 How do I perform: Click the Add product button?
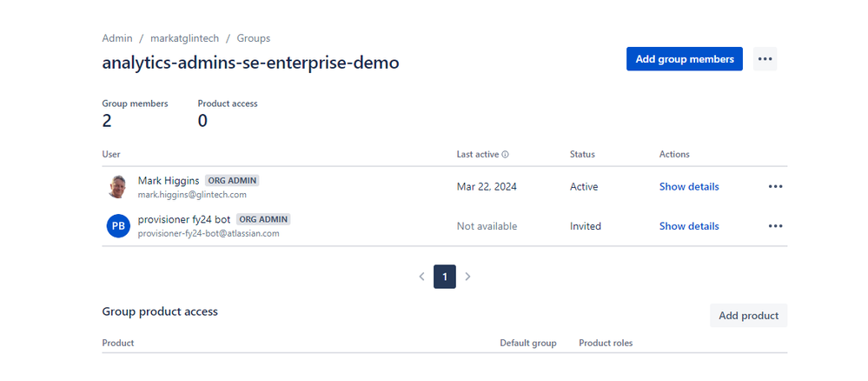[x=748, y=316]
